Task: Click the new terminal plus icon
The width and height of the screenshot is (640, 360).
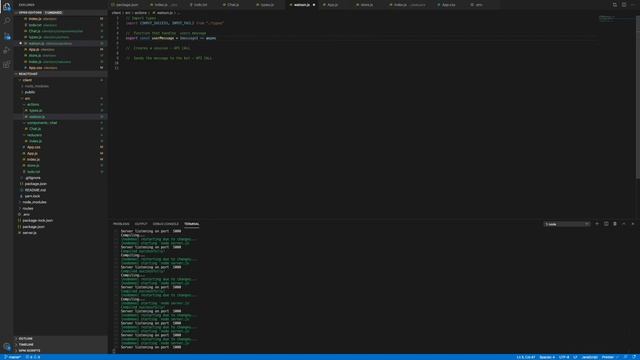Action: coord(597,224)
